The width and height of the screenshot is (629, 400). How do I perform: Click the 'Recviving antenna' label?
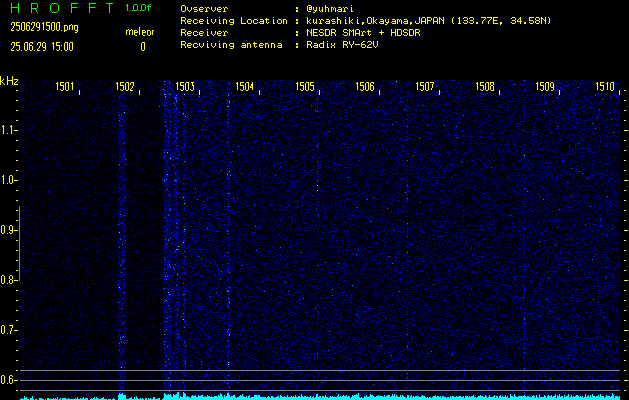point(231,45)
